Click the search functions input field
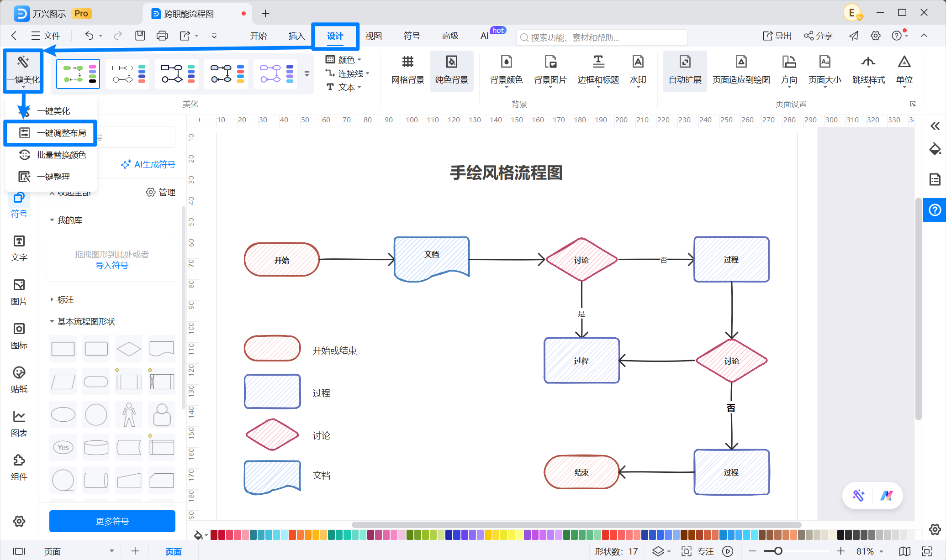946x560 pixels. coord(602,37)
